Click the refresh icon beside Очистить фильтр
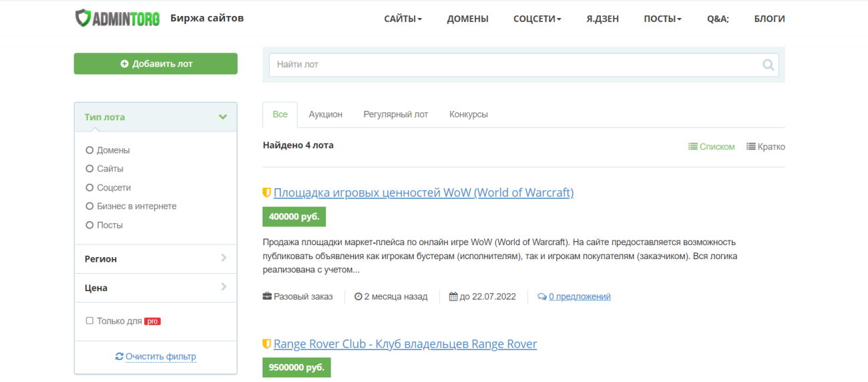The height and width of the screenshot is (382, 868). pos(119,357)
